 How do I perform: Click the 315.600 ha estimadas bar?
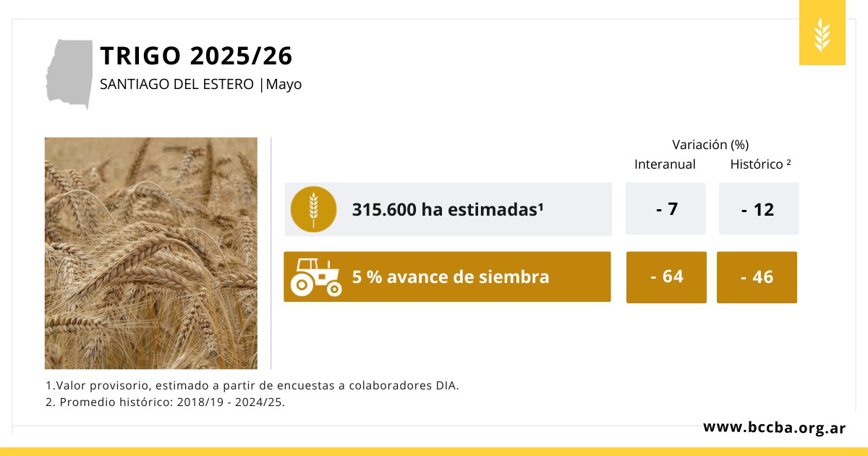[x=448, y=209]
